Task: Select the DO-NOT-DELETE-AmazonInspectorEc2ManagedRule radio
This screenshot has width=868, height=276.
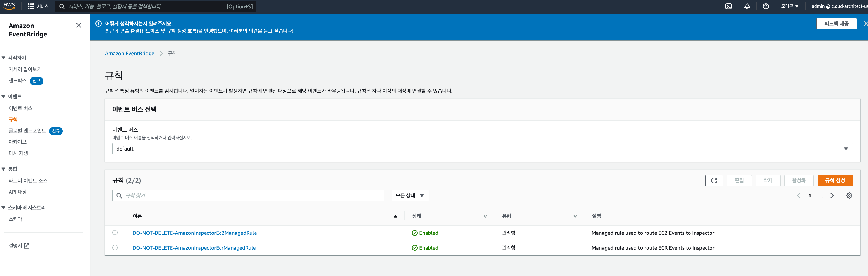Action: (x=115, y=233)
